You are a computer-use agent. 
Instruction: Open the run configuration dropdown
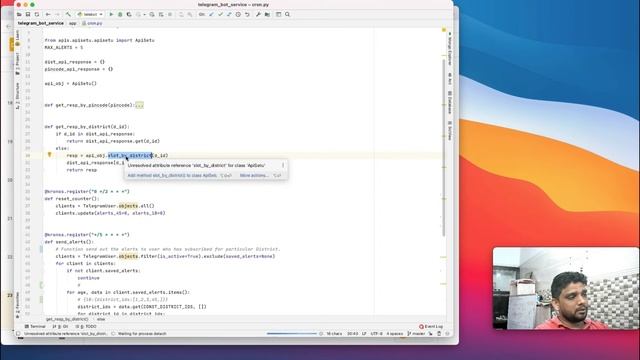click(x=90, y=14)
